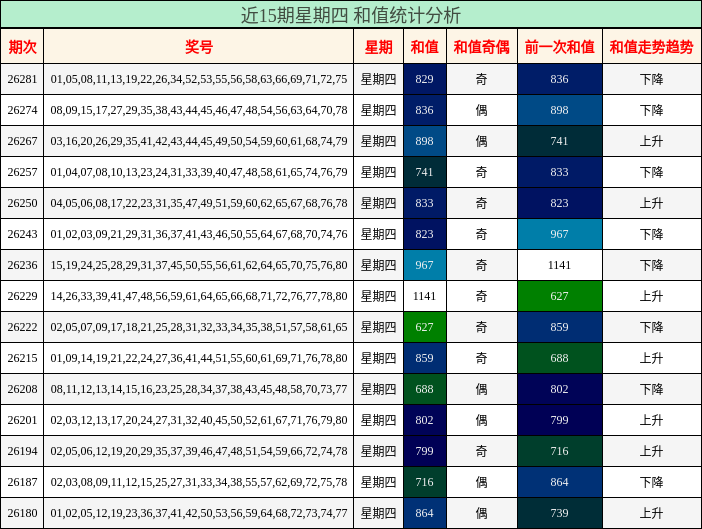This screenshot has height=529, width=702.
Task: Click the 上升 trend for period 26201
Action: click(652, 420)
